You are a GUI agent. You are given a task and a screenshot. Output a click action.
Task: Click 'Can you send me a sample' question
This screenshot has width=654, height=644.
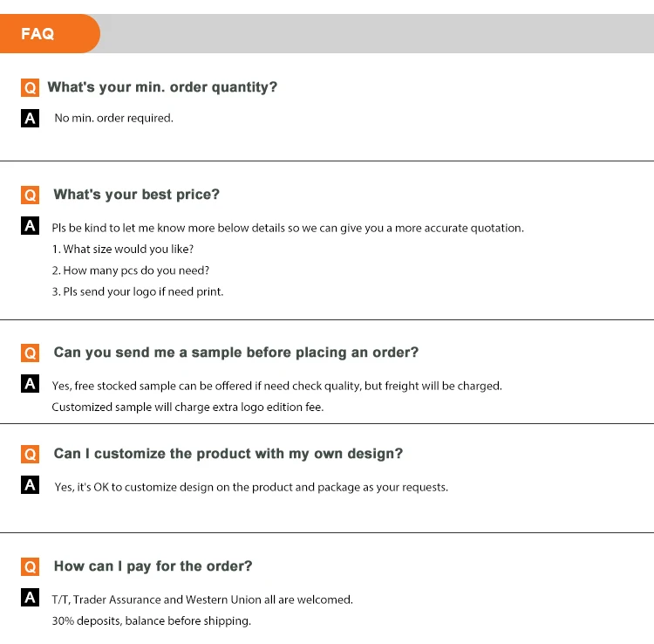(235, 353)
